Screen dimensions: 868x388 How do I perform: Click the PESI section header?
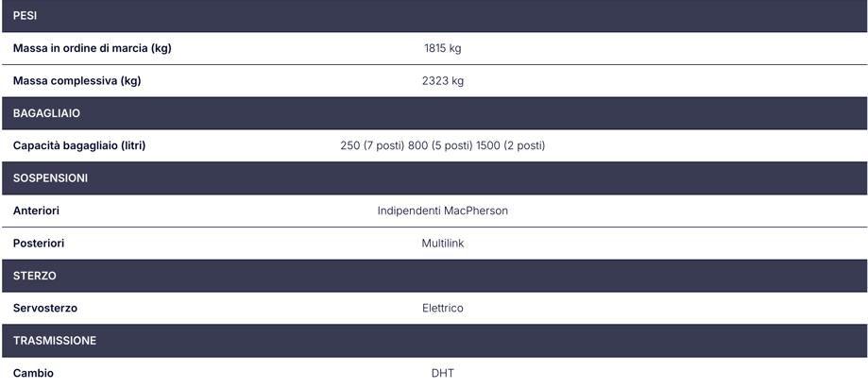434,15
